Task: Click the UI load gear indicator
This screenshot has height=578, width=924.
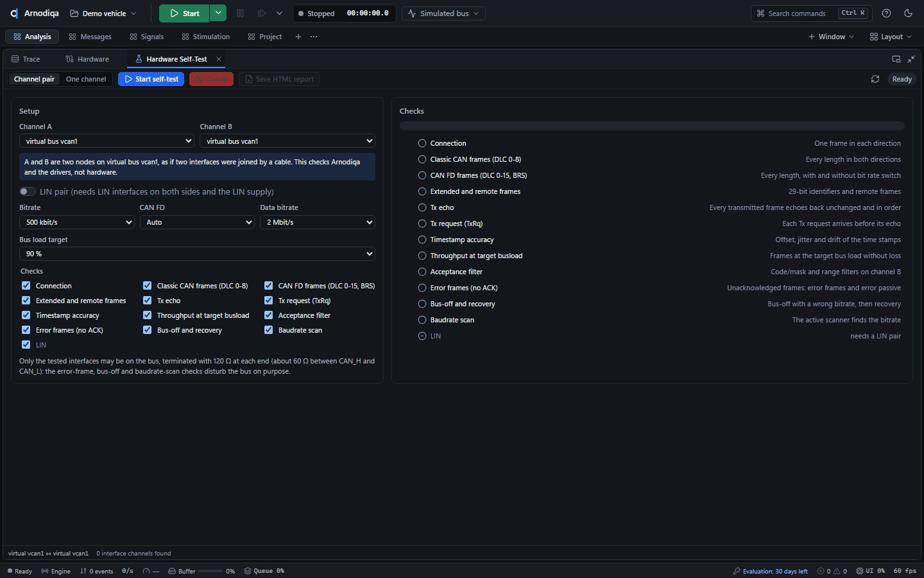Action: coord(871,571)
